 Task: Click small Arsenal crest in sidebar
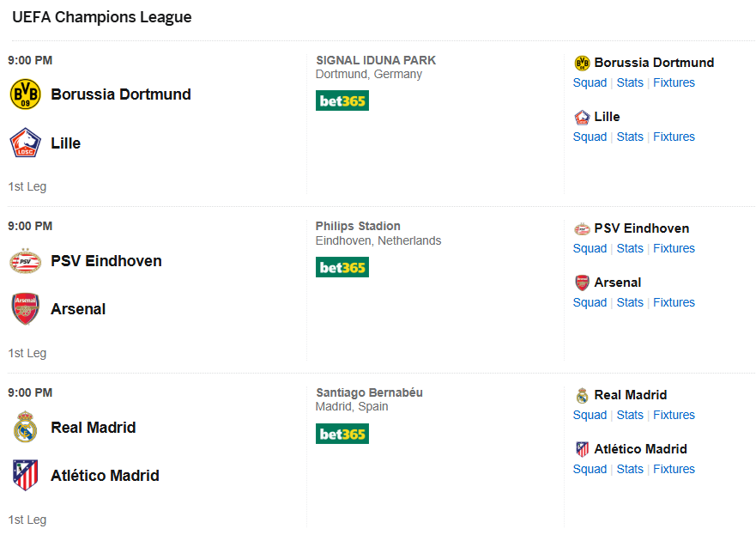tap(582, 283)
